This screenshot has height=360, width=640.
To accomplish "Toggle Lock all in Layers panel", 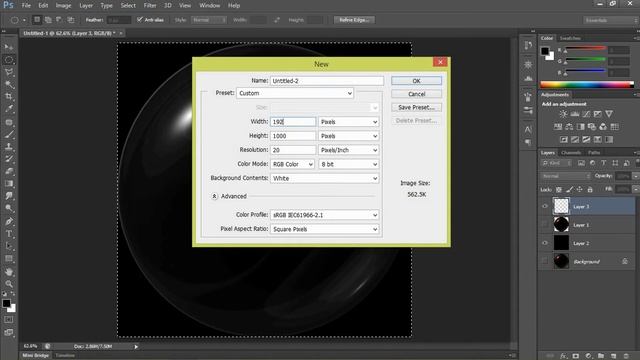I will coord(590,189).
